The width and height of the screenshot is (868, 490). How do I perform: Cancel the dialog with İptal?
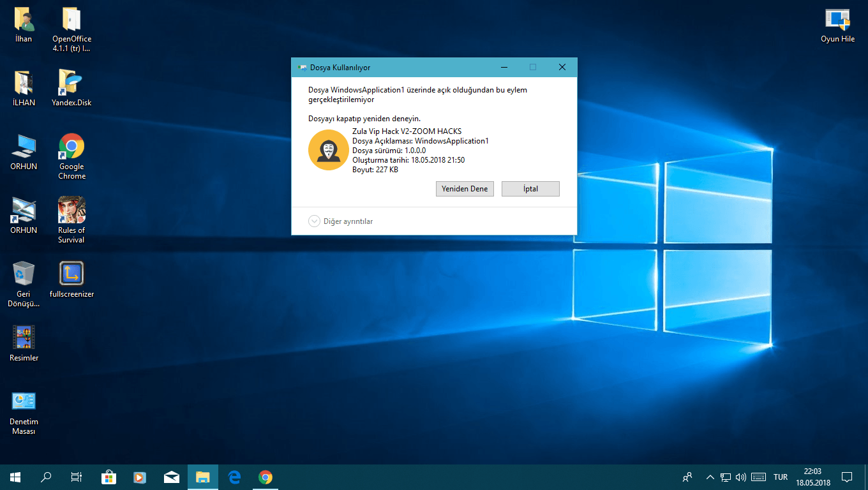(530, 189)
